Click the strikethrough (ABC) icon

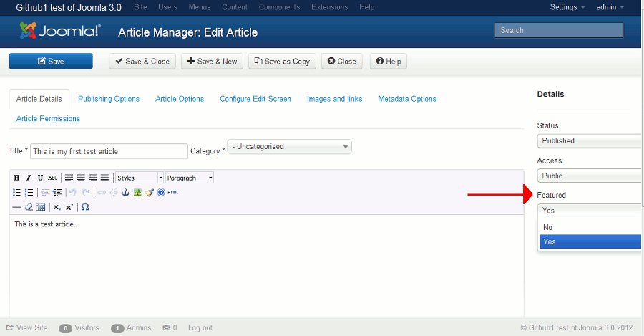(52, 178)
